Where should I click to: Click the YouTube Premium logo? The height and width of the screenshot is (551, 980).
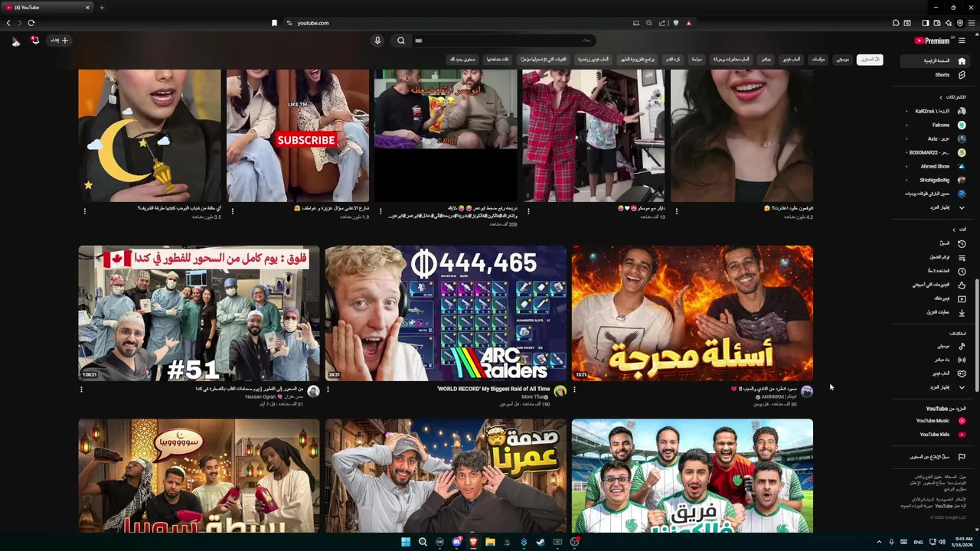[932, 41]
